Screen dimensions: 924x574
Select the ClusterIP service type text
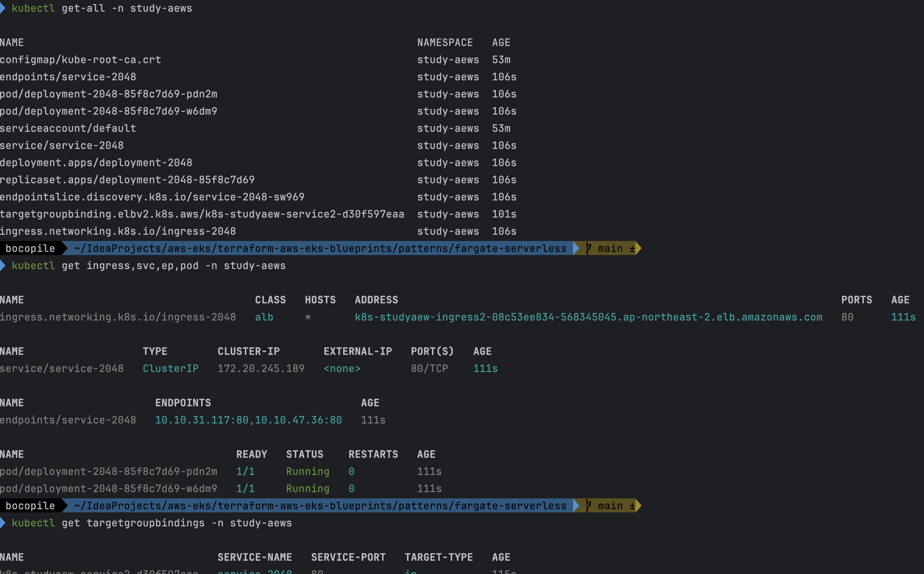(170, 368)
